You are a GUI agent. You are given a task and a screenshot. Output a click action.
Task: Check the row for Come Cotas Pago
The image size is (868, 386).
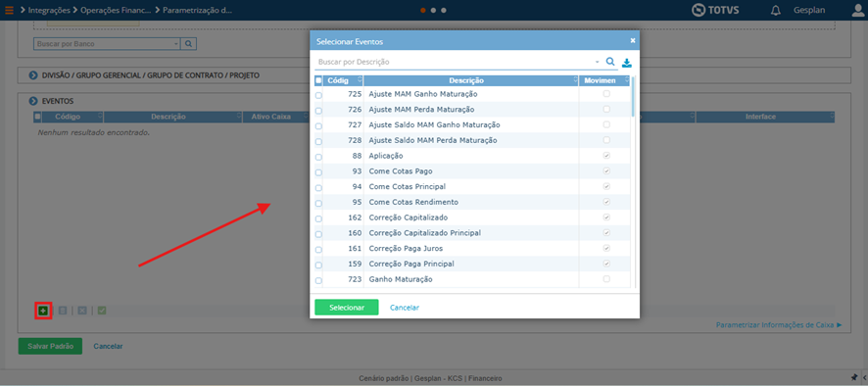pos(318,172)
